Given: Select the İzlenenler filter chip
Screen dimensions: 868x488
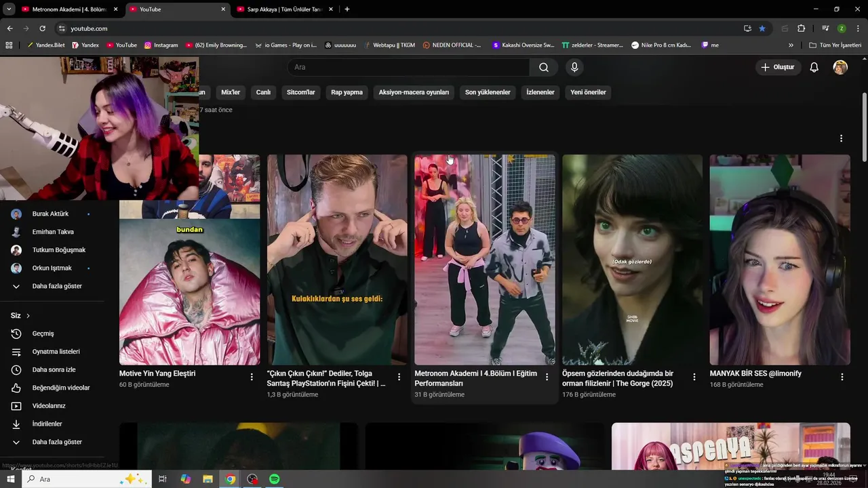Looking at the screenshot, I should (540, 92).
